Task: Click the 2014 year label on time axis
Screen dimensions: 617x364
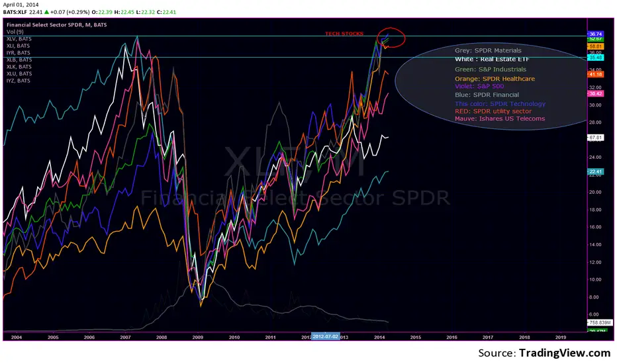Action: [379, 338]
